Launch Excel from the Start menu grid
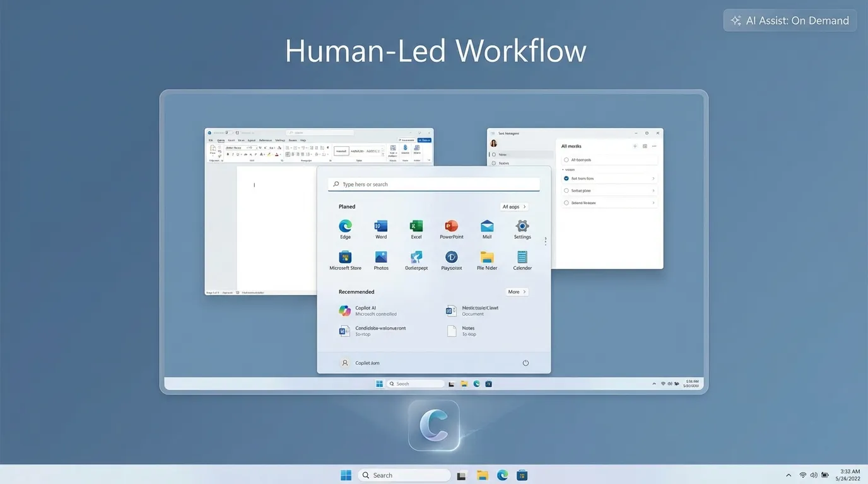868x484 pixels. 416,226
